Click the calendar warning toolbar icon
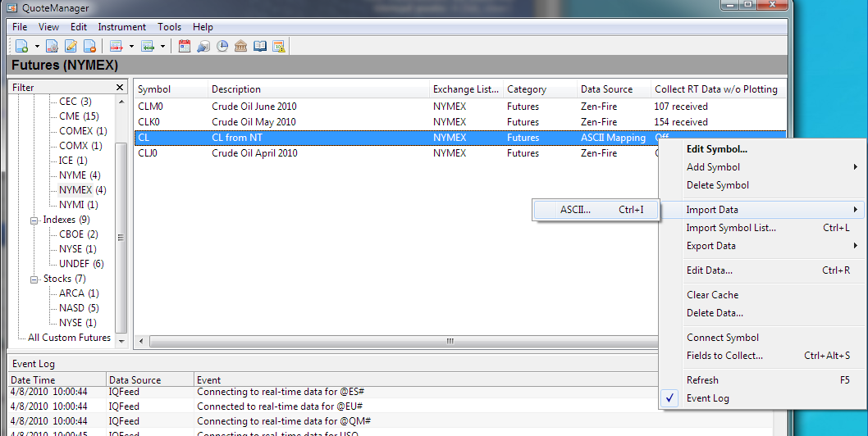The width and height of the screenshot is (868, 436). [x=278, y=47]
